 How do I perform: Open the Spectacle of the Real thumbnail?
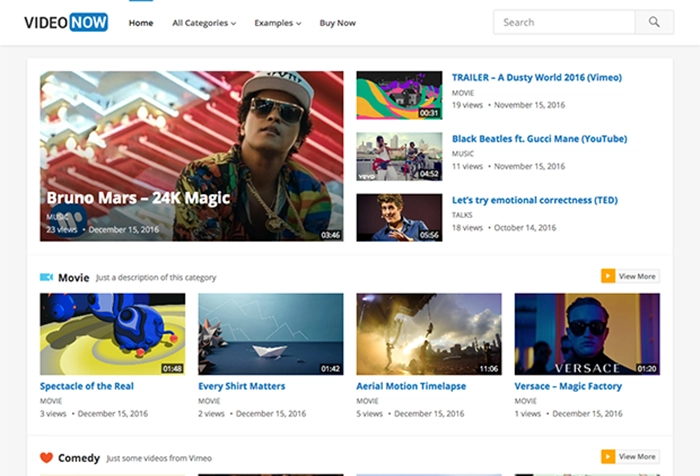point(112,333)
